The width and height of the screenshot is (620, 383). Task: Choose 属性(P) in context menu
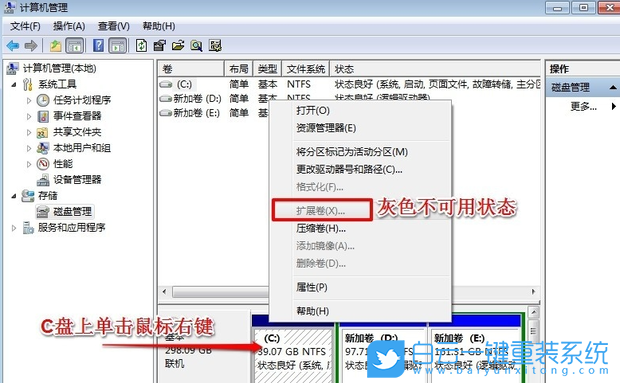click(x=360, y=287)
